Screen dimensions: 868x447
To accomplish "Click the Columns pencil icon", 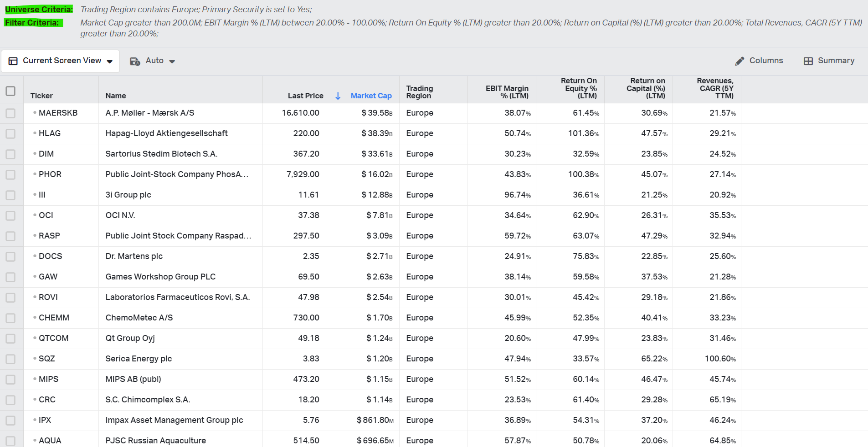I will tap(740, 61).
